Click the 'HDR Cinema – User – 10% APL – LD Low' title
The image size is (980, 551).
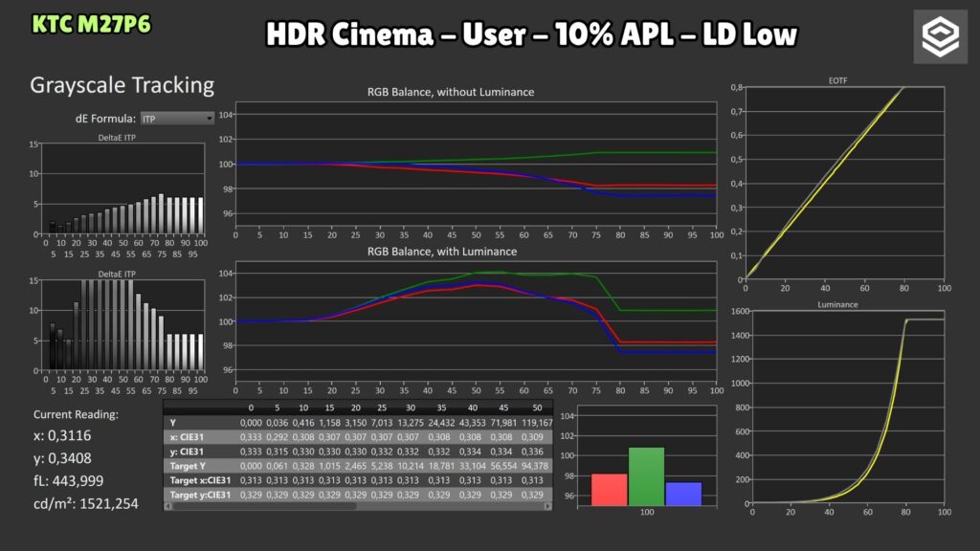531,34
